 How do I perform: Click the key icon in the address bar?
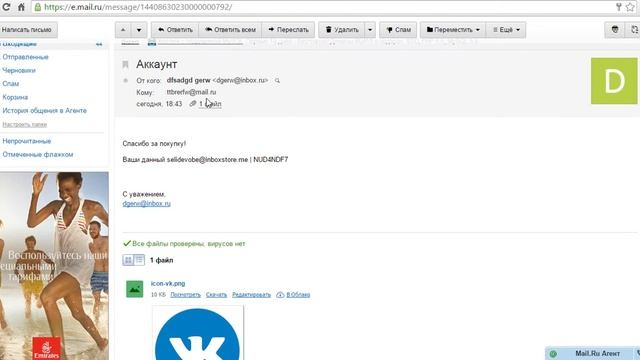[x=619, y=7]
